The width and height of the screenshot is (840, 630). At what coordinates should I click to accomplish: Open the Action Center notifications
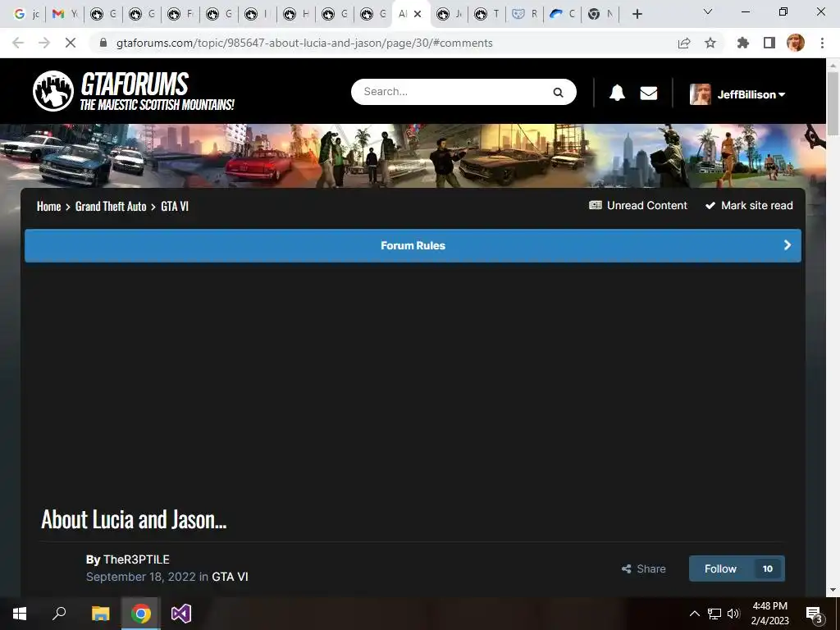click(x=815, y=614)
